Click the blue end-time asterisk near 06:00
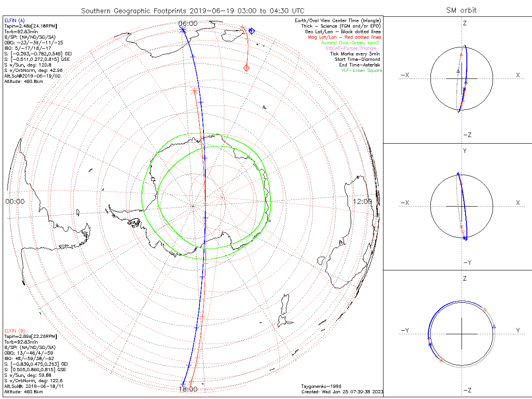 coord(183,30)
